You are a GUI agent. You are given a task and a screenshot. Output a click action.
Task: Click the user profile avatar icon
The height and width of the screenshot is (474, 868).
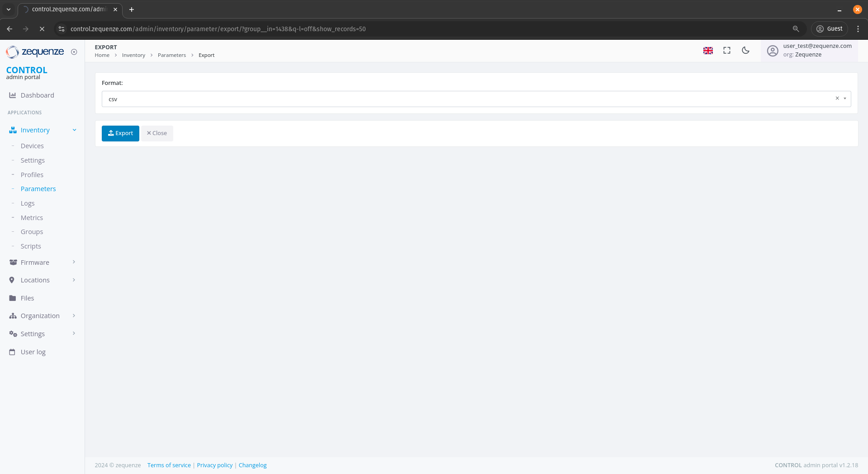(773, 51)
